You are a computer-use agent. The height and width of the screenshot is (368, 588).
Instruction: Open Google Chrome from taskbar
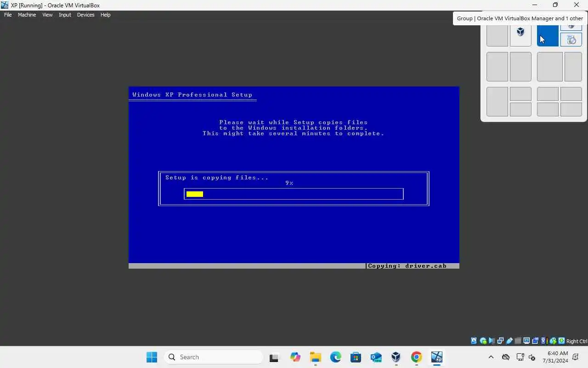coord(416,357)
